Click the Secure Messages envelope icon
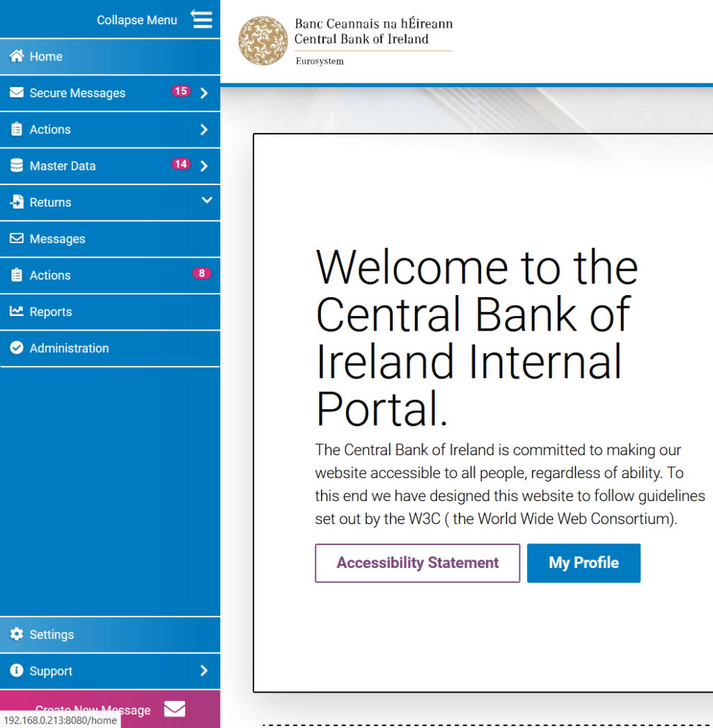Image resolution: width=713 pixels, height=728 pixels. (x=17, y=93)
